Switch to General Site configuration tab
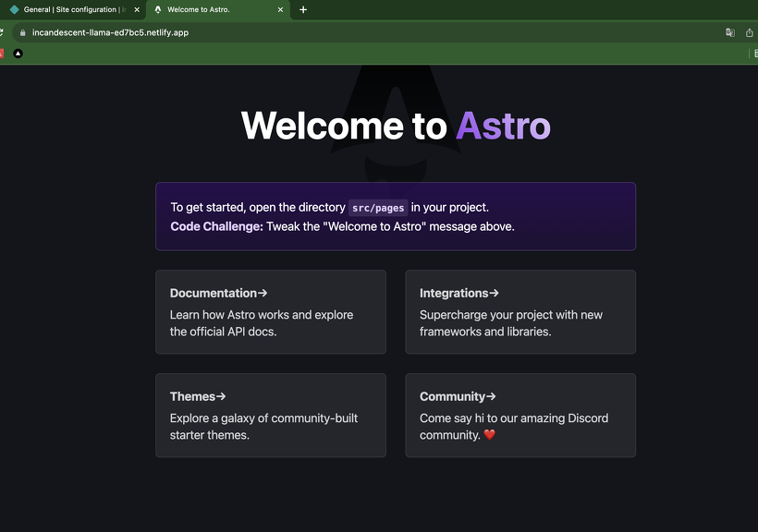Screen dimensions: 758x532 point(72,9)
